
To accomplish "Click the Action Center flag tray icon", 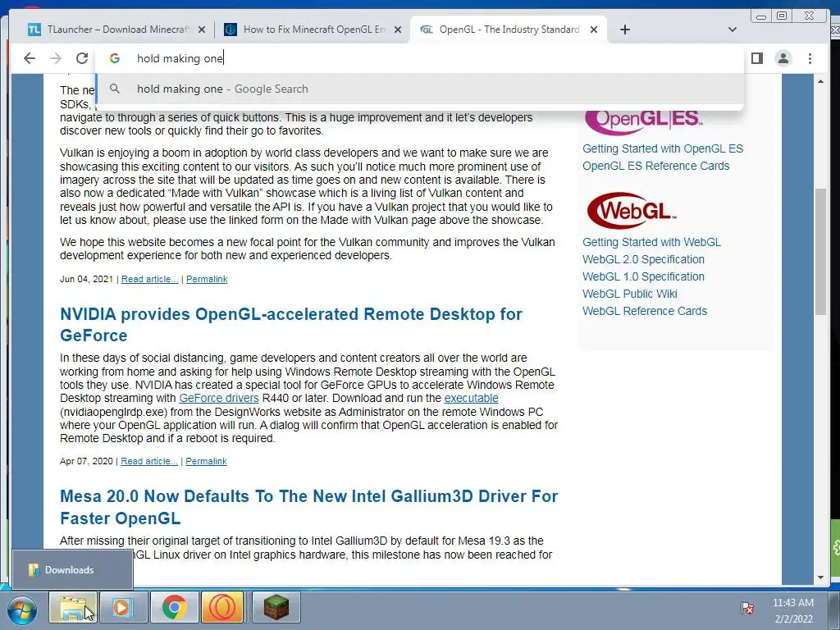I will tap(747, 608).
